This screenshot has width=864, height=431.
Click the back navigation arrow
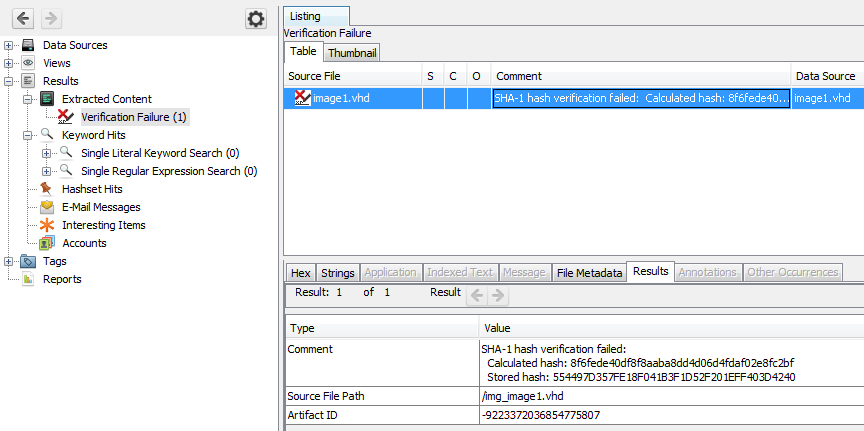[22, 19]
